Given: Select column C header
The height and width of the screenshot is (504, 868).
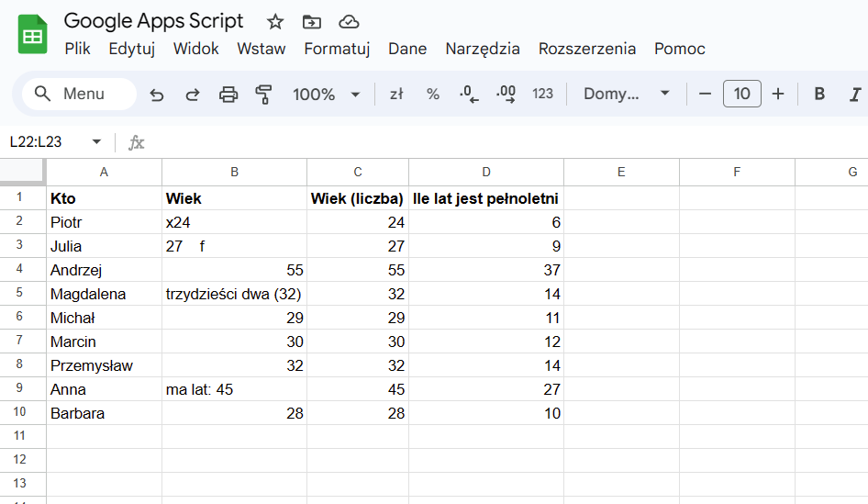Looking at the screenshot, I should click(358, 173).
